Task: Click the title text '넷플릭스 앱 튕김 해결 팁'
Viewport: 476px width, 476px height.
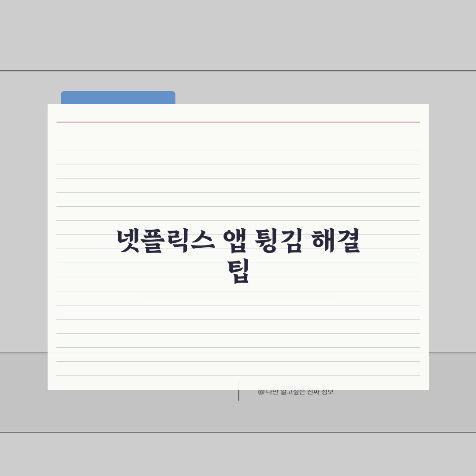Action: (x=238, y=256)
